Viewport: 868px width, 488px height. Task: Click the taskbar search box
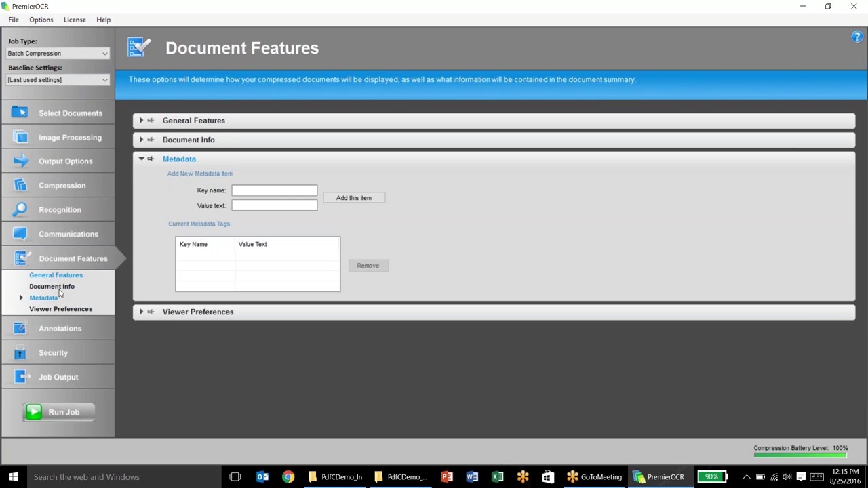pos(124,476)
